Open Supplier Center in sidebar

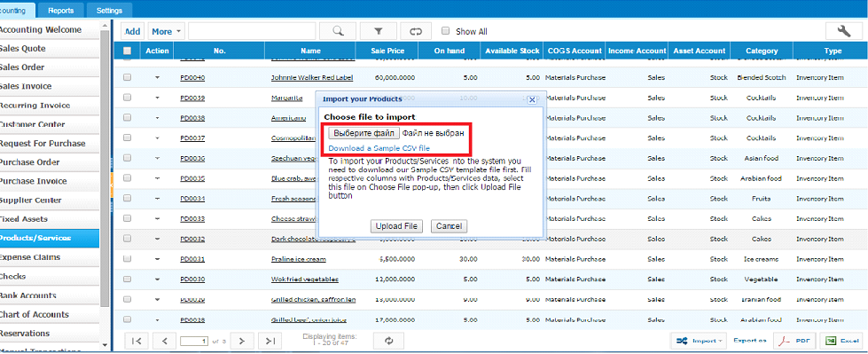click(x=50, y=200)
